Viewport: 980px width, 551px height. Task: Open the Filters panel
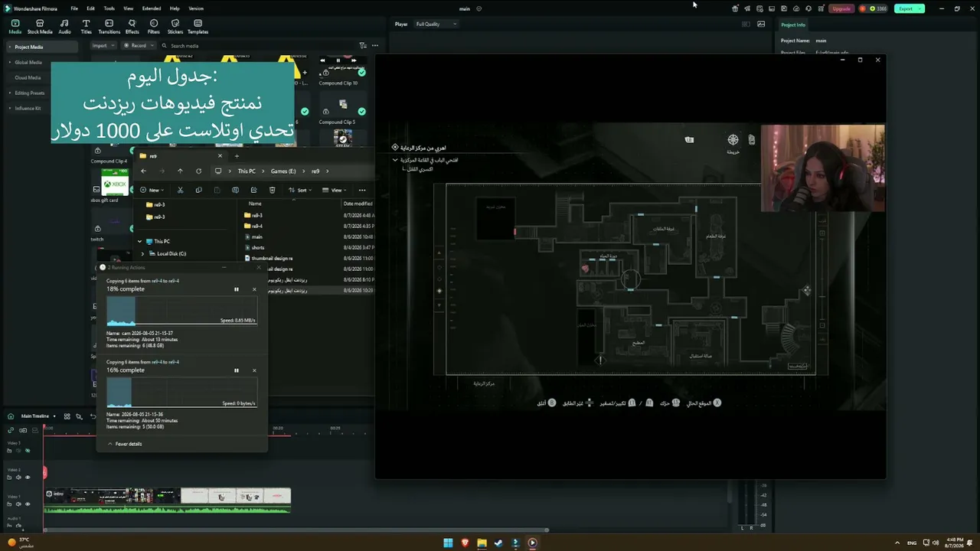tap(154, 27)
